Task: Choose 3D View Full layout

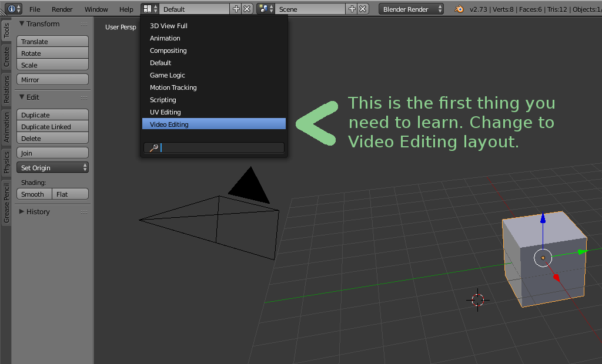Action: click(x=214, y=26)
